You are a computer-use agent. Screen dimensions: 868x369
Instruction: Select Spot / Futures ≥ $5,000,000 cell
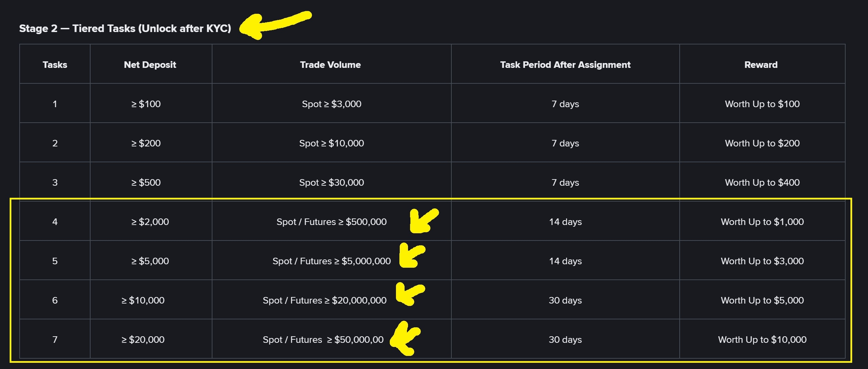(x=332, y=261)
